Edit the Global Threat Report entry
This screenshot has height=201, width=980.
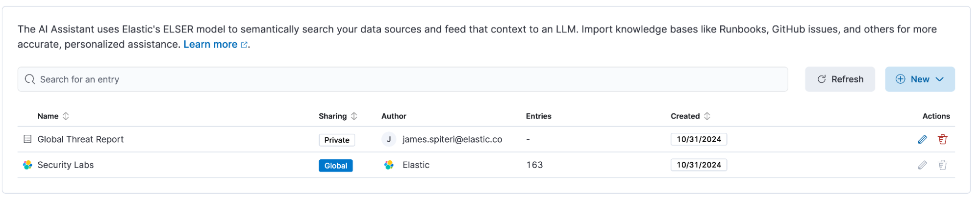click(x=922, y=140)
